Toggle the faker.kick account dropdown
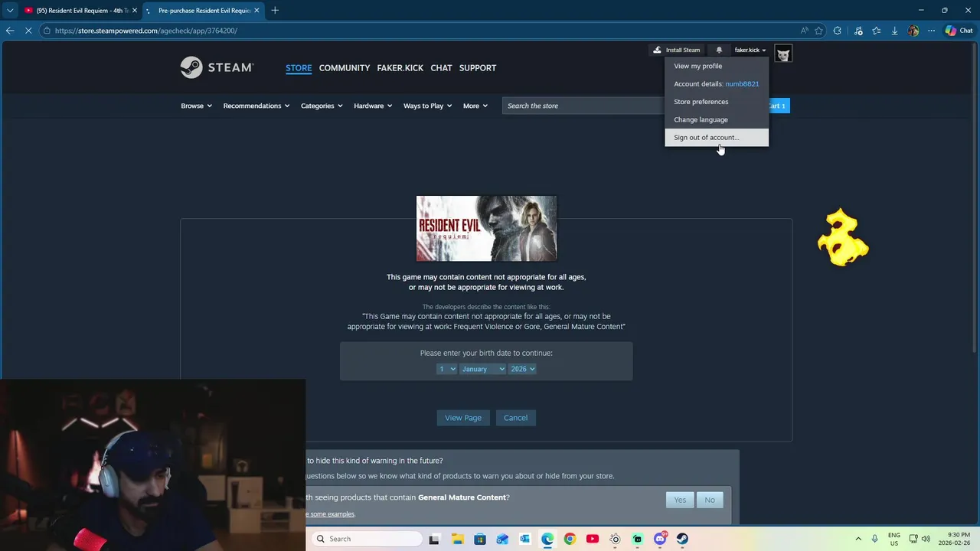The width and height of the screenshot is (980, 551). [x=750, y=50]
